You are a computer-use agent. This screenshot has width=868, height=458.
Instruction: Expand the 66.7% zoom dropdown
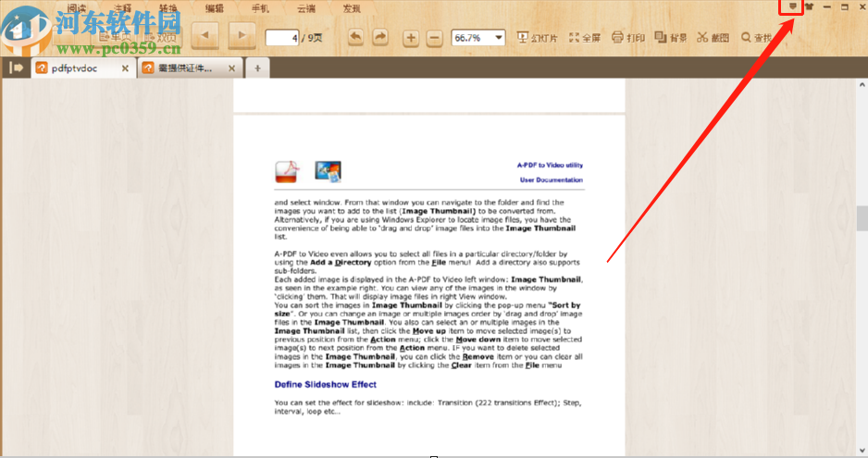pyautogui.click(x=500, y=38)
